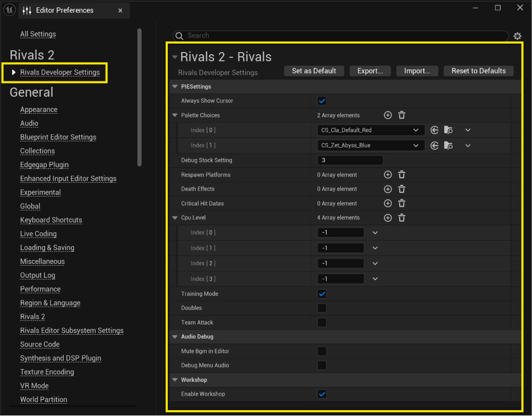Screen dimensions: 532x416
Task: Open Blueprint Editor Settings category
Action: click(58, 137)
